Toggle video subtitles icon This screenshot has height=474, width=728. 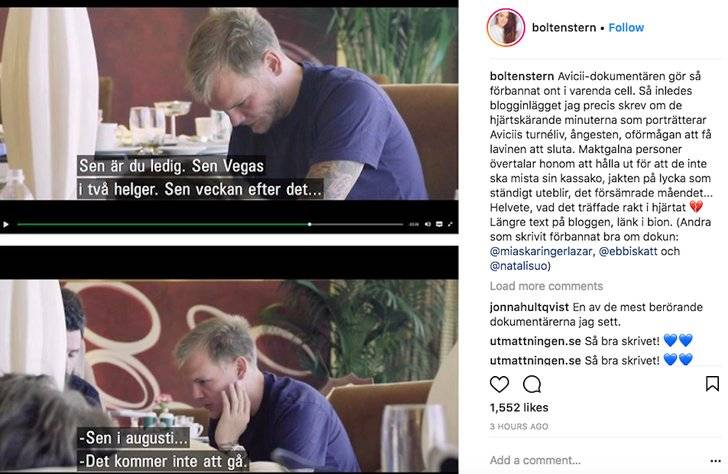click(x=439, y=224)
